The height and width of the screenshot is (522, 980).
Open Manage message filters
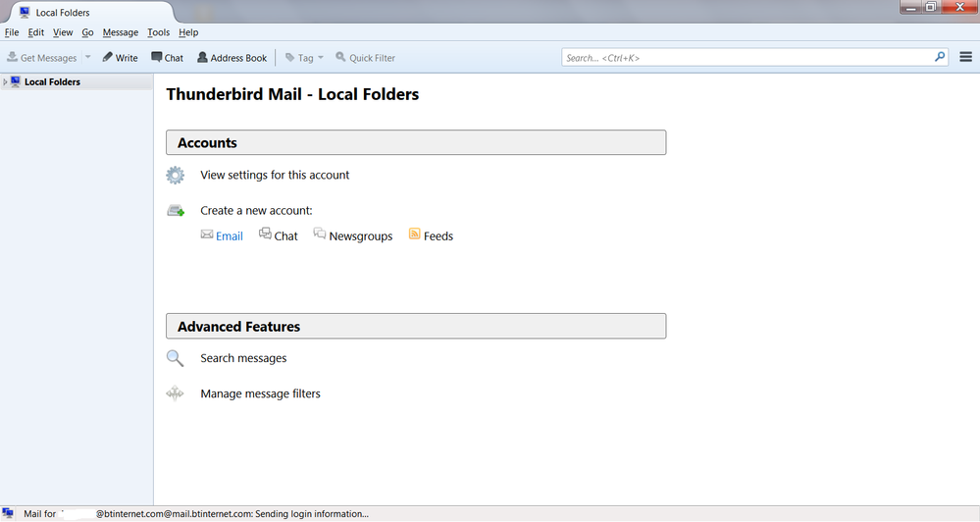coord(260,393)
